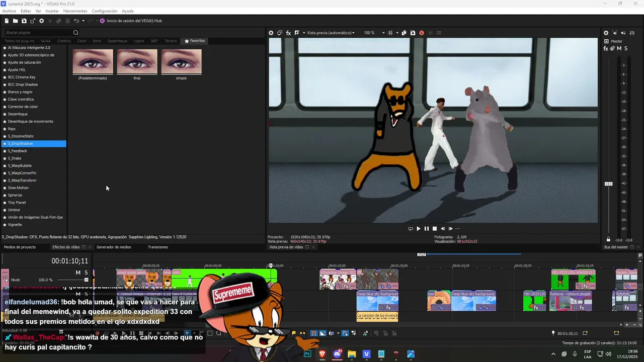Play the preview

(419, 229)
